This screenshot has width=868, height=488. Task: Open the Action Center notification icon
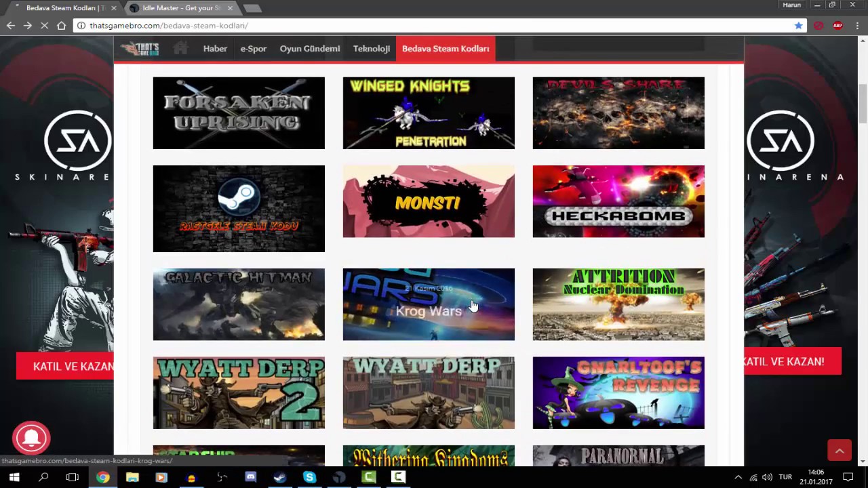point(848,477)
